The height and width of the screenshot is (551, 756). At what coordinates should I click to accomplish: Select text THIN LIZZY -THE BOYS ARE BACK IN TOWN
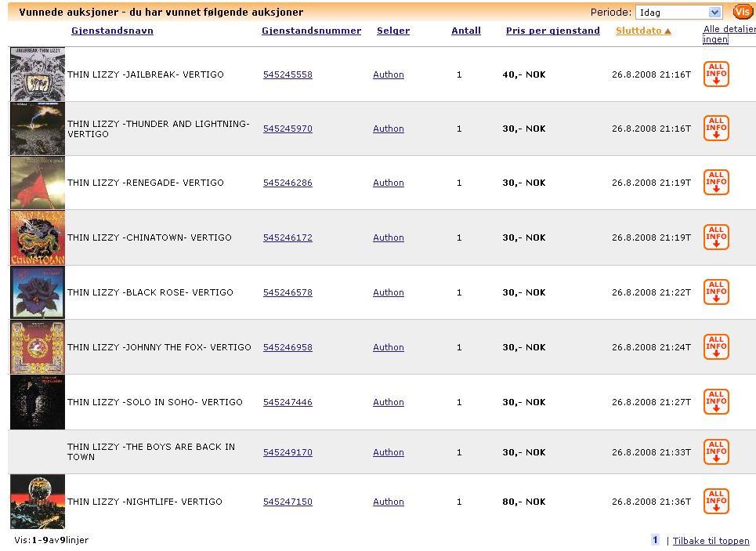click(151, 452)
